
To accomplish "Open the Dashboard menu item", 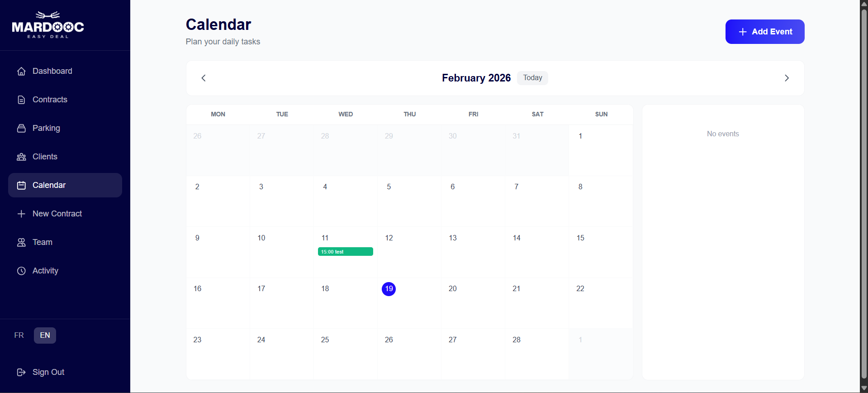I will [65, 71].
